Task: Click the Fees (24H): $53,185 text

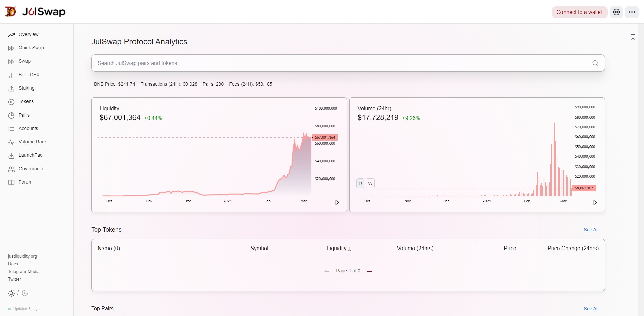Action: coord(251,84)
